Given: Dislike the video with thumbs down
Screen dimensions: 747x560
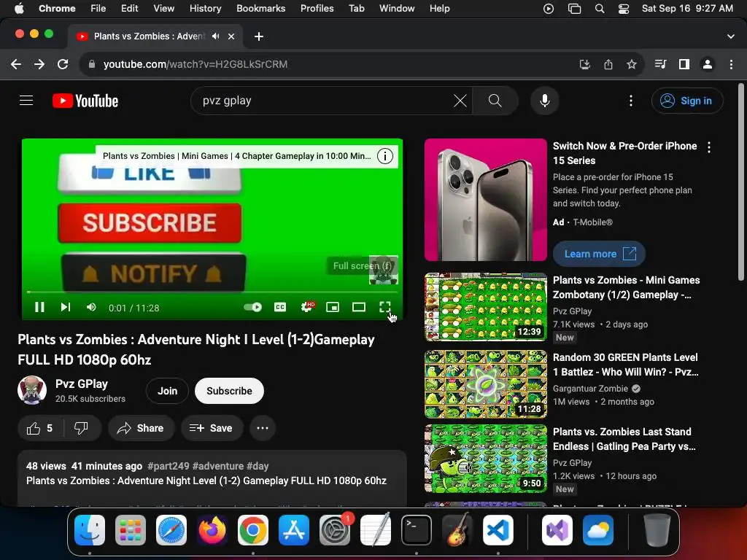Looking at the screenshot, I should click(82, 428).
